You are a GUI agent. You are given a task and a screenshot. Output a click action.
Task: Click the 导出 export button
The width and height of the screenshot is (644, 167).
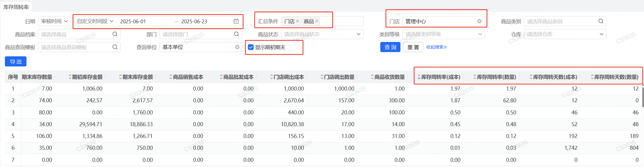[16, 62]
